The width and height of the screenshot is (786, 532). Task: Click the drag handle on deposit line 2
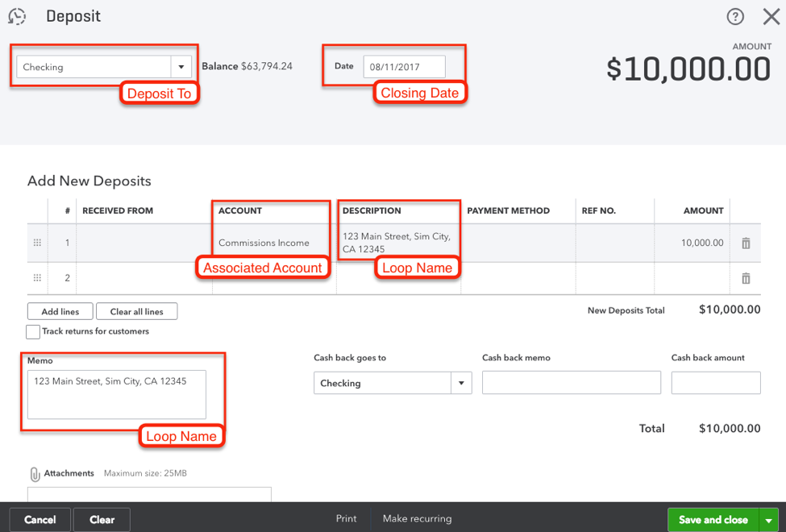(x=36, y=277)
